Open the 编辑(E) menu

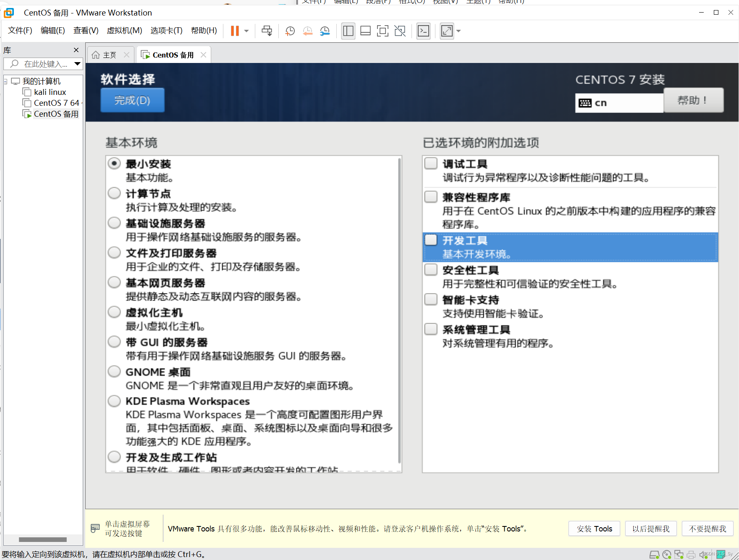click(52, 30)
